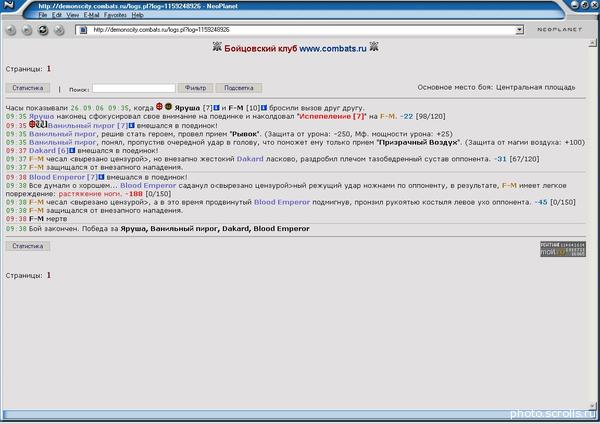Image resolution: width=600 pixels, height=424 pixels.
Task: Click the bottom Статистика button
Action: 28,246
